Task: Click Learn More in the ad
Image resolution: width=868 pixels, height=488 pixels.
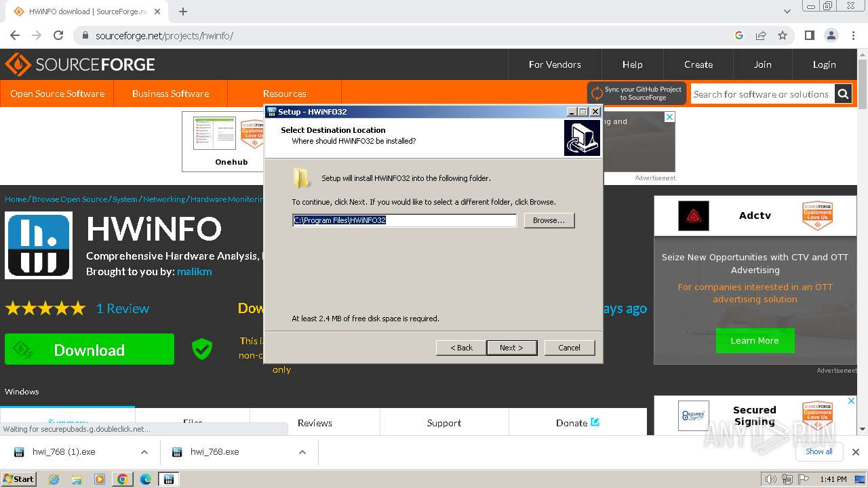Action: [755, 340]
